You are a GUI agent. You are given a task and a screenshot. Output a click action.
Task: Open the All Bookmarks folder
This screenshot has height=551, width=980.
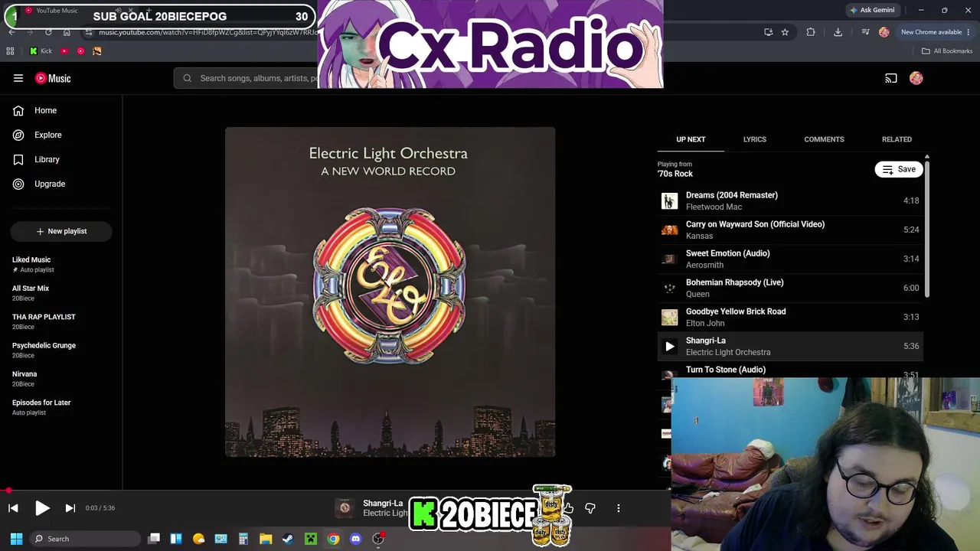pyautogui.click(x=947, y=51)
